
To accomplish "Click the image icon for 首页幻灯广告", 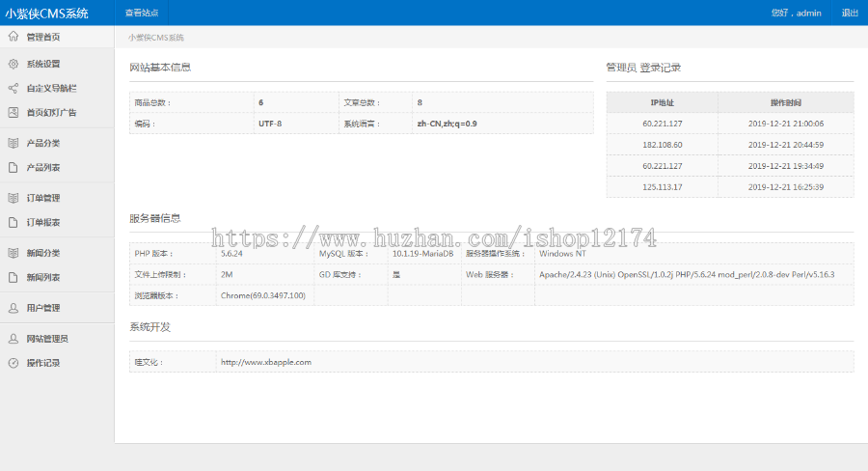I will [14, 113].
